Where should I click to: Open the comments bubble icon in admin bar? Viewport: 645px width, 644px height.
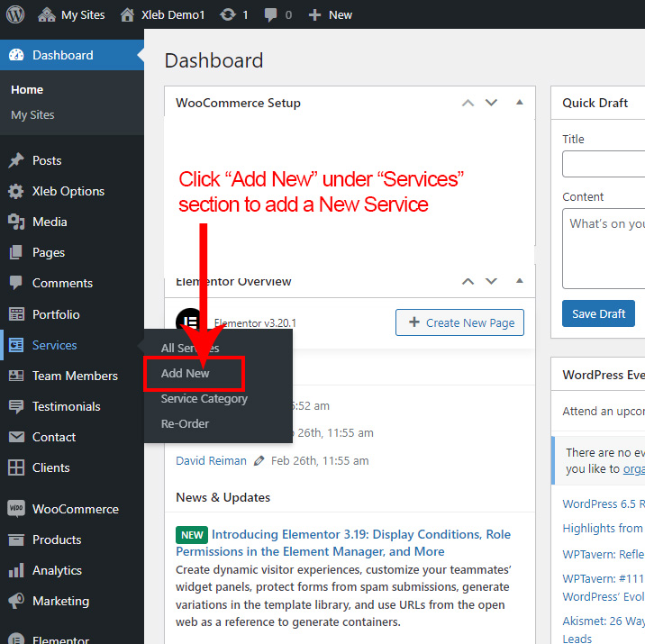click(x=271, y=14)
